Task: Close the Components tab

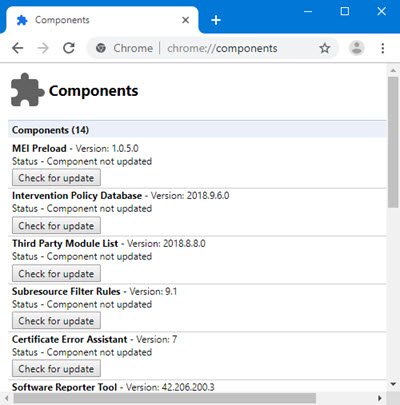Action: click(x=186, y=20)
